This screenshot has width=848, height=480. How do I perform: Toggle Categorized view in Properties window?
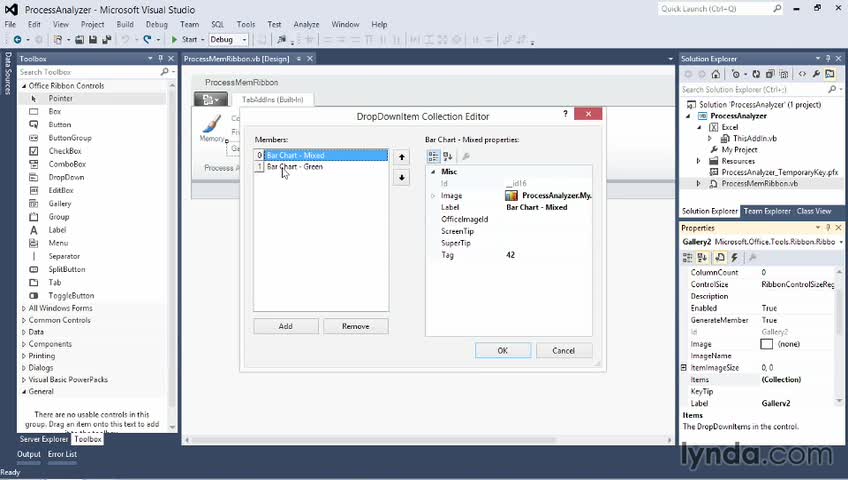click(x=688, y=258)
